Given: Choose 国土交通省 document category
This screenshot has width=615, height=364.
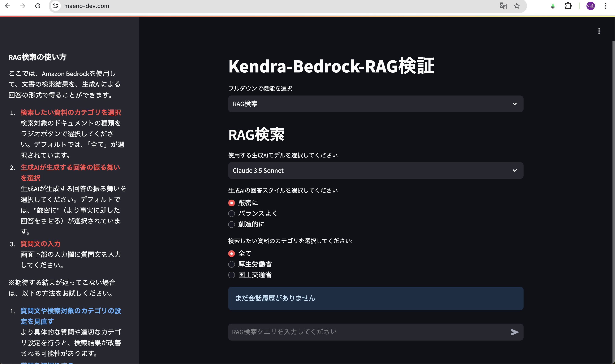Looking at the screenshot, I should pos(232,275).
